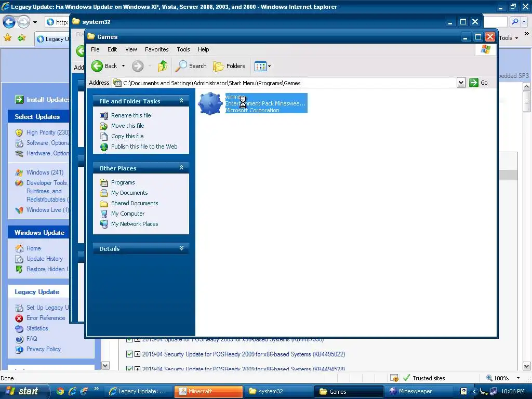Click the Games window address field
Image resolution: width=532 pixels, height=399 pixels.
tap(285, 83)
